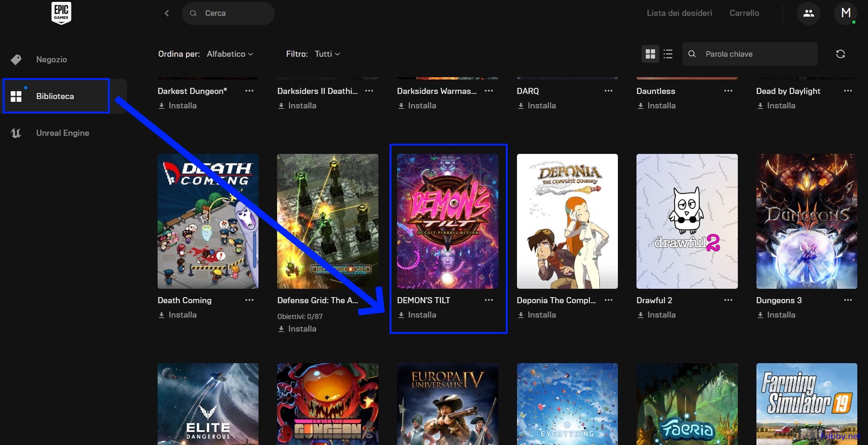Open Elite Dangerous cover art
Image resolution: width=868 pixels, height=445 pixels.
tap(208, 404)
